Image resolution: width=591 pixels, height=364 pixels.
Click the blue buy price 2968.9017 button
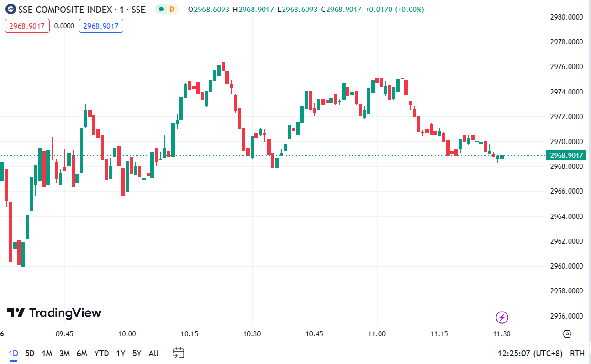pos(101,26)
